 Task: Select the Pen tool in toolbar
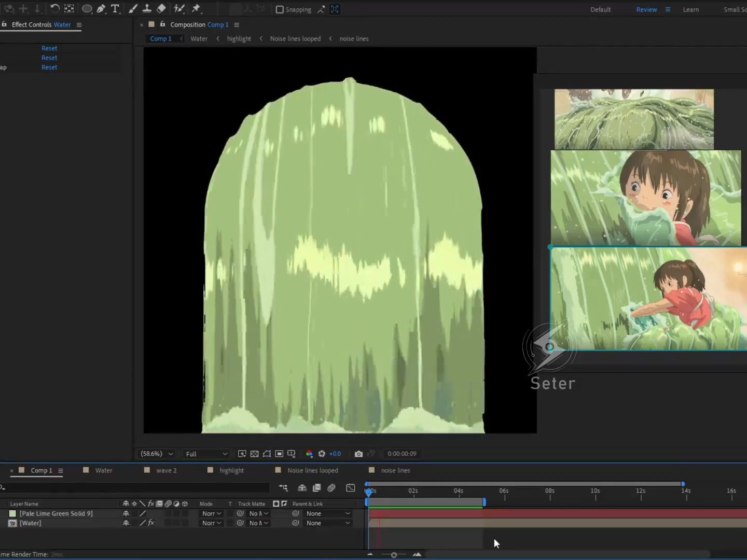click(101, 9)
